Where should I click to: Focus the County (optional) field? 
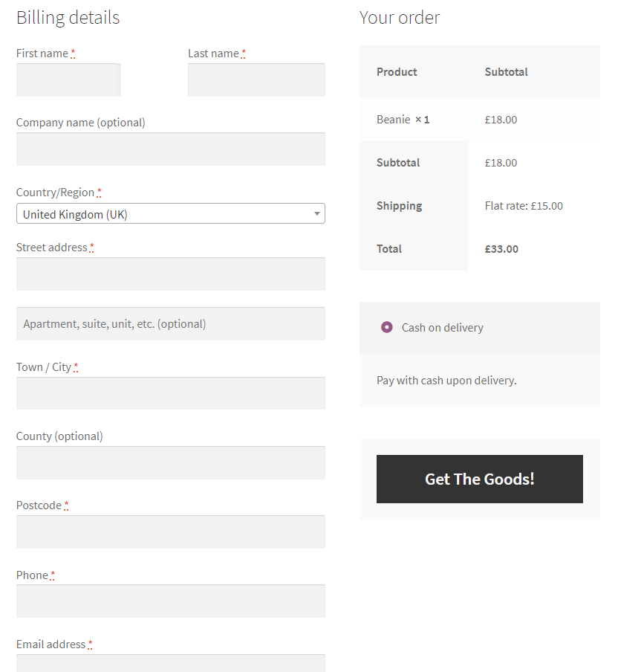click(170, 463)
